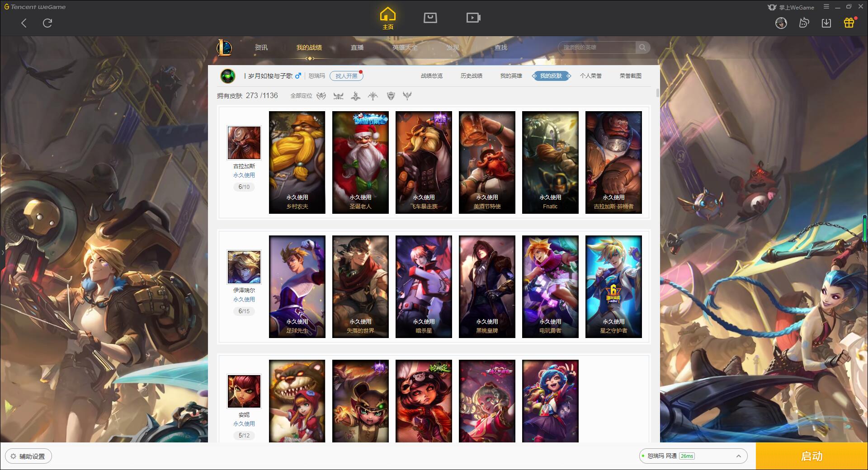Focus the 搜索我的英雄 search field

597,47
